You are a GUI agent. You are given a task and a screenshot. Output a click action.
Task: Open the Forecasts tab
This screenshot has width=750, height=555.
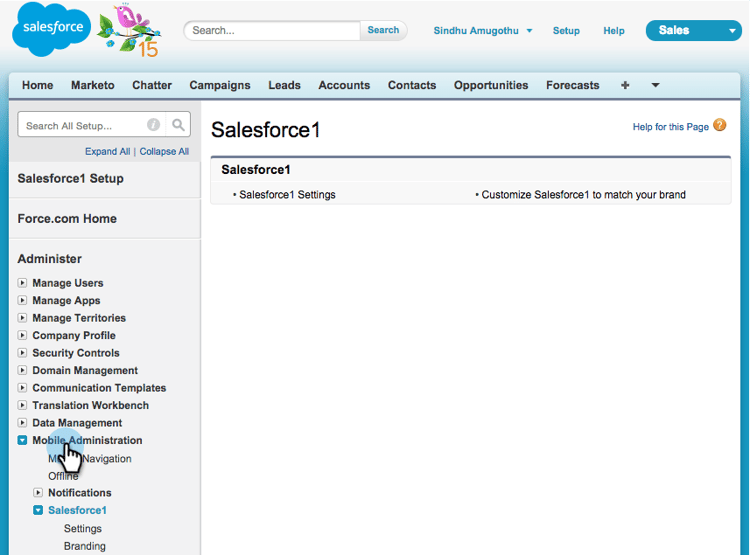pyautogui.click(x=573, y=85)
